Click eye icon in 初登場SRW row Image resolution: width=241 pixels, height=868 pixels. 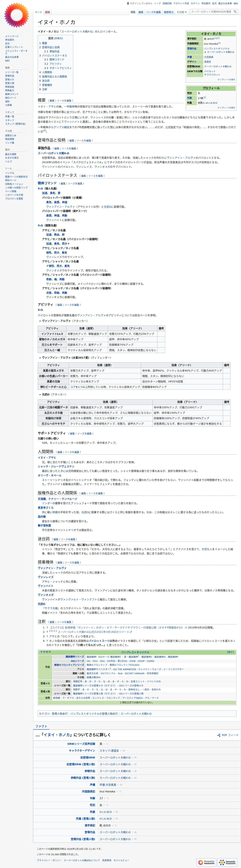(135, 758)
